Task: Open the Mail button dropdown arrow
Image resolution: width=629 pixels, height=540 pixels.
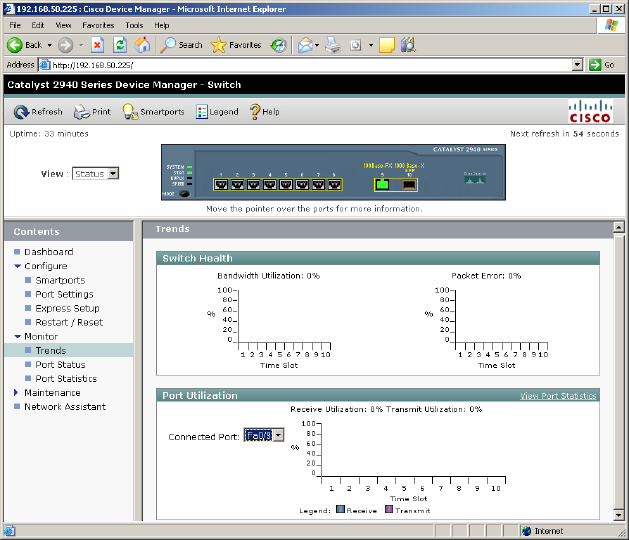Action: click(317, 45)
